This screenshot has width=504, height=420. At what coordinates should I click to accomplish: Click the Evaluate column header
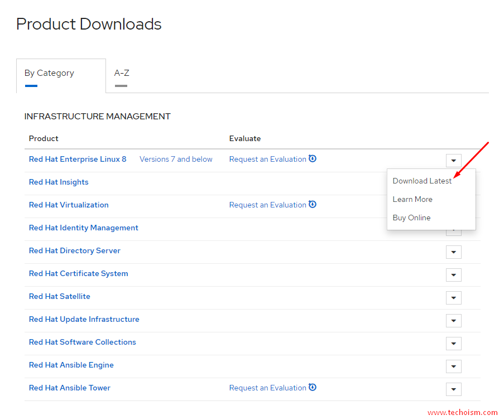pos(245,138)
